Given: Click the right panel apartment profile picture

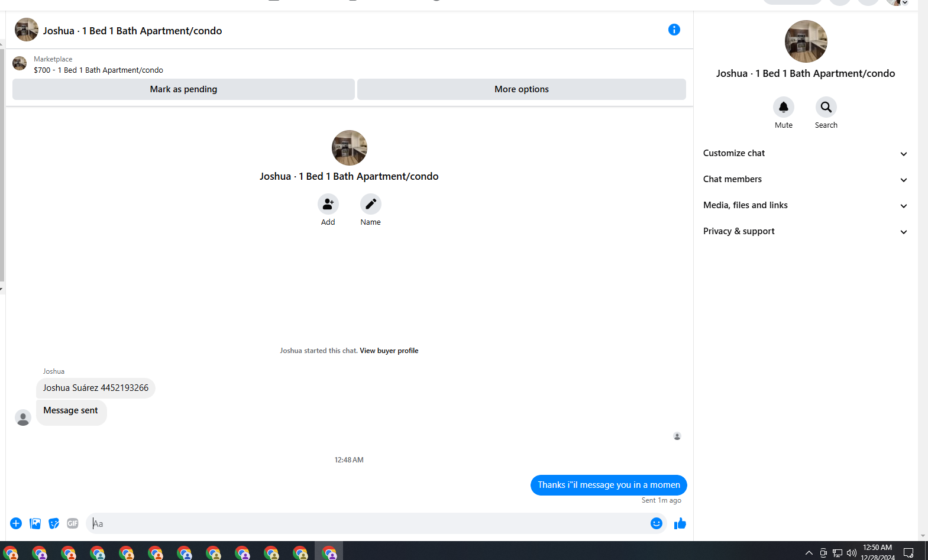Looking at the screenshot, I should tap(806, 41).
